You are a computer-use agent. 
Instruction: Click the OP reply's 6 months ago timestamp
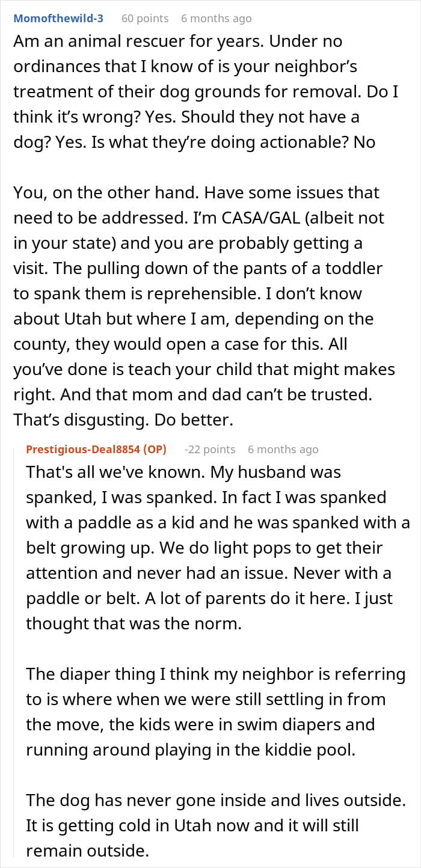283,449
